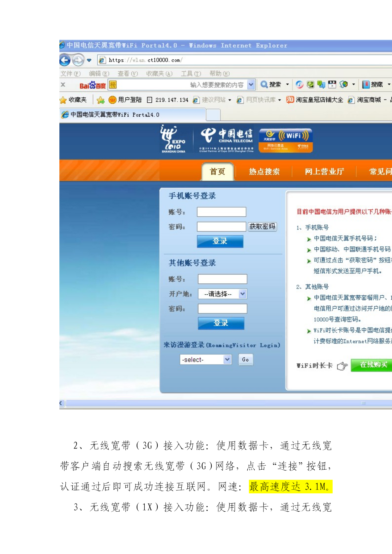This screenshot has width=392, height=554.
Task: Open the 219.147.134 favorites bar link
Action: pos(168,100)
